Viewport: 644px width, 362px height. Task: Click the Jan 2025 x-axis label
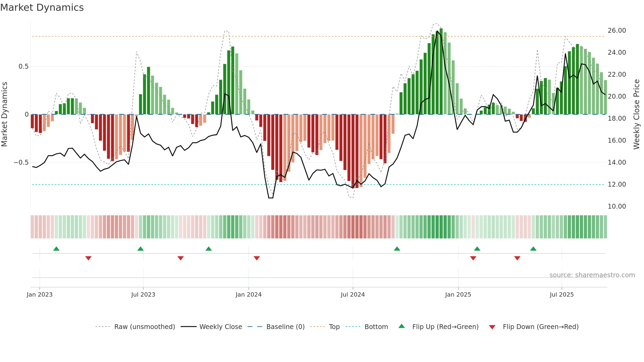tap(458, 294)
